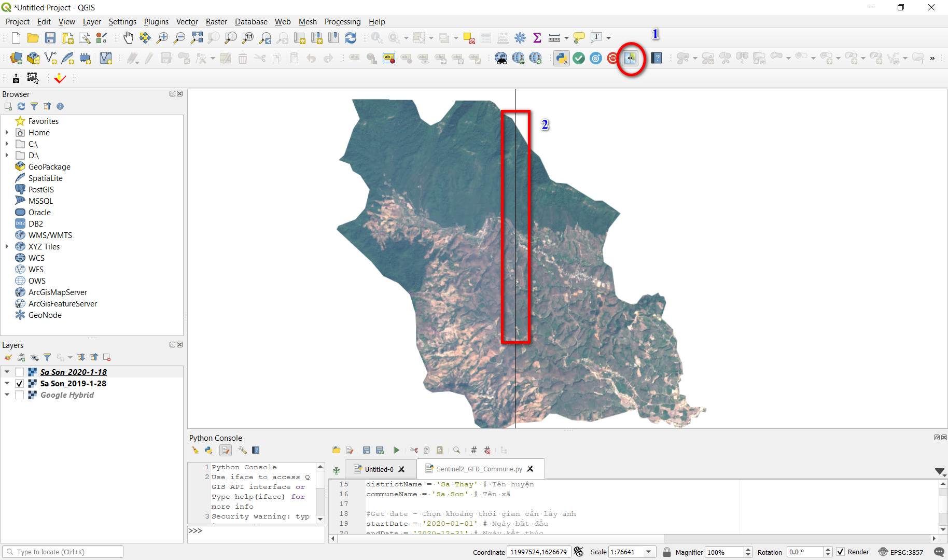Click the Statistical Summary sigma icon
948x560 pixels.
(x=537, y=38)
